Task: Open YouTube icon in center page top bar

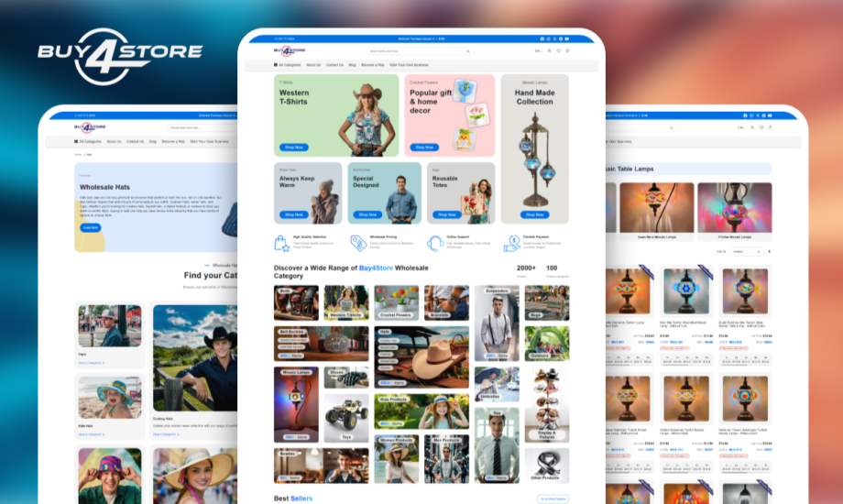Action: tap(566, 38)
